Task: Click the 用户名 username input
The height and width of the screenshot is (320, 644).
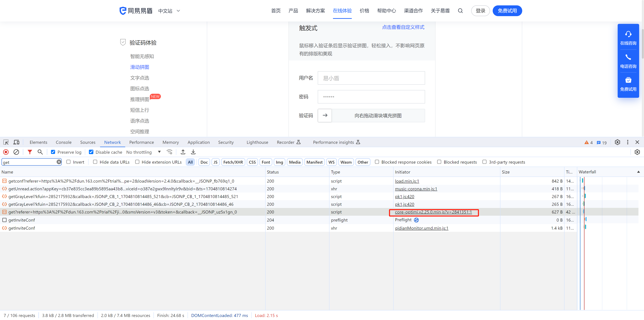Action: [x=371, y=78]
